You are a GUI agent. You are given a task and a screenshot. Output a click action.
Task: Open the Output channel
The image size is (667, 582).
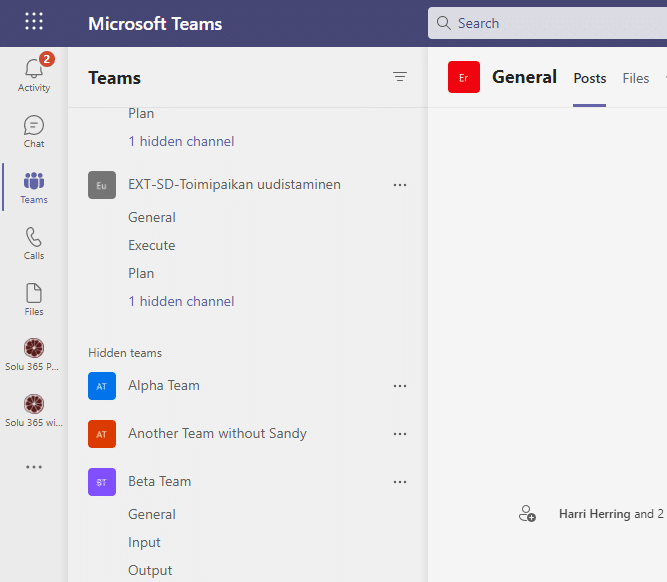pyautogui.click(x=150, y=571)
